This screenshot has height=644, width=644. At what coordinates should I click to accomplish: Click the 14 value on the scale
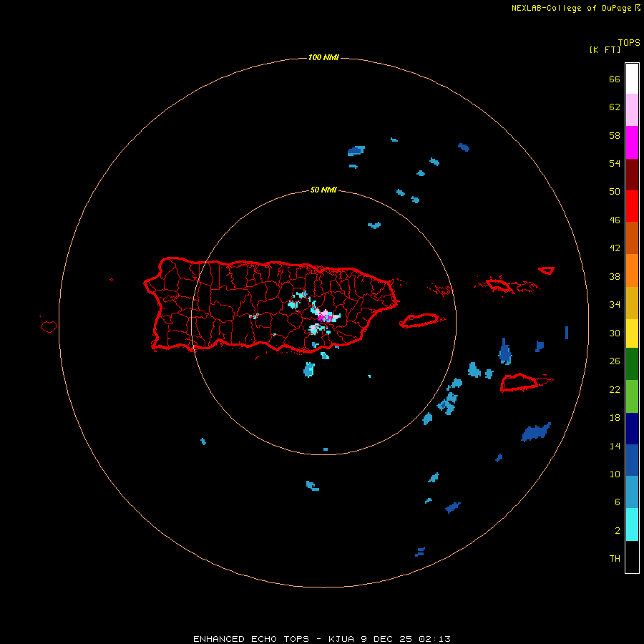click(x=615, y=446)
